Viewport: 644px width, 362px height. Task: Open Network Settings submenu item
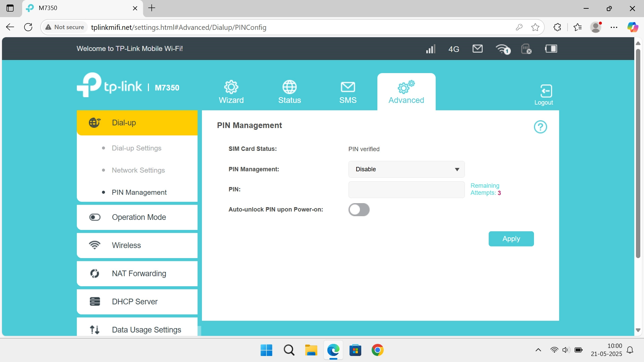138,170
